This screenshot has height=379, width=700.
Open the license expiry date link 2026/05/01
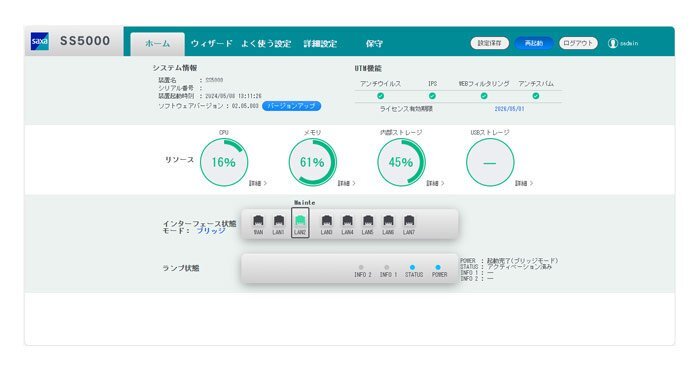pos(509,109)
